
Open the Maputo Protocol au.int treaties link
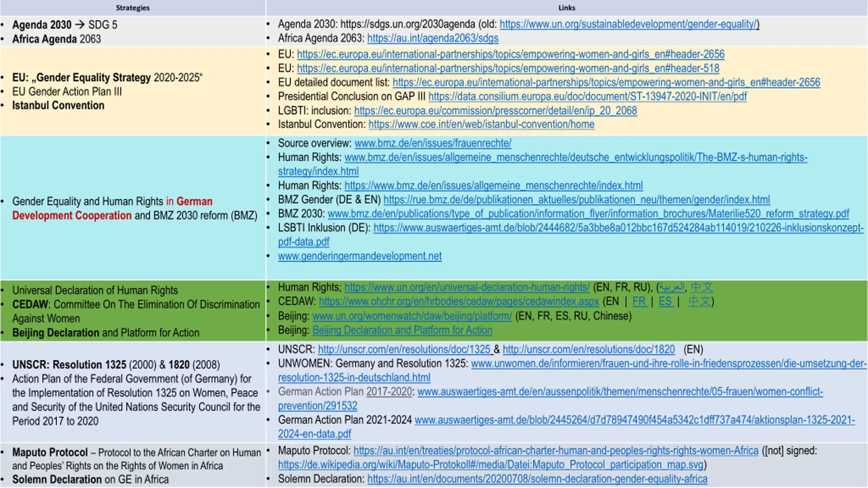[556, 451]
